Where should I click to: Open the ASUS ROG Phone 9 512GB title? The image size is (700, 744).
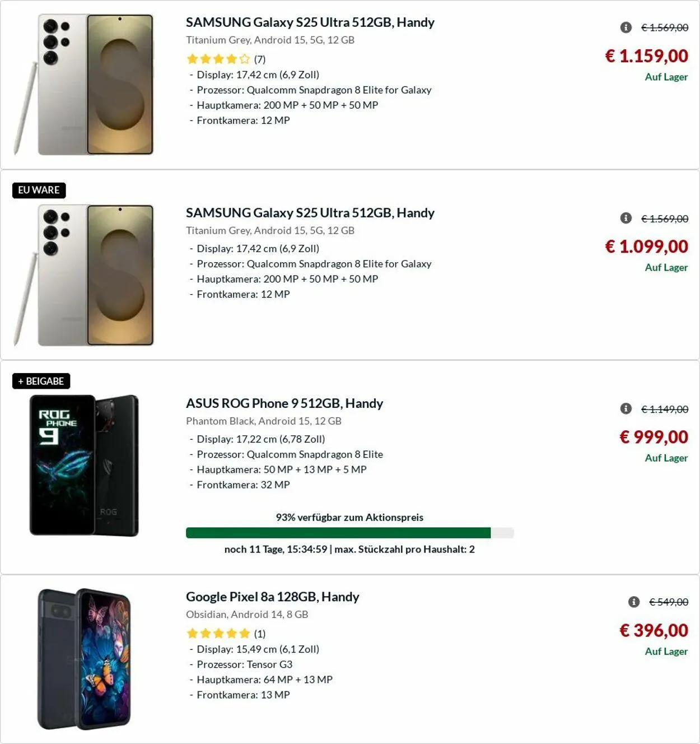click(x=284, y=403)
